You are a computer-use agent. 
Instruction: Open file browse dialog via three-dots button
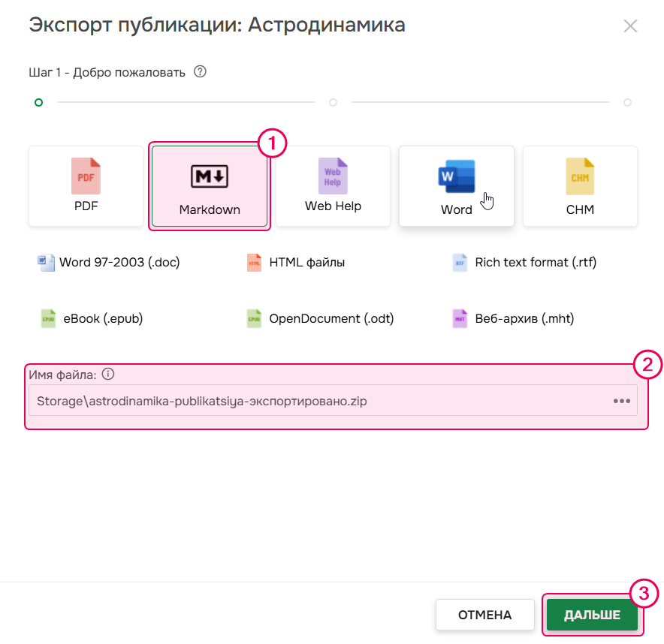click(622, 401)
